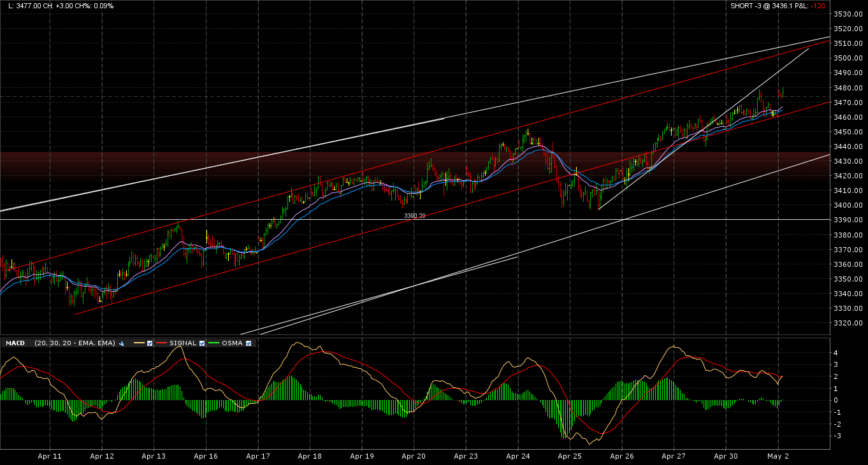The image size is (868, 465).
Task: Click the yellow MACD line color sample
Action: (x=138, y=343)
